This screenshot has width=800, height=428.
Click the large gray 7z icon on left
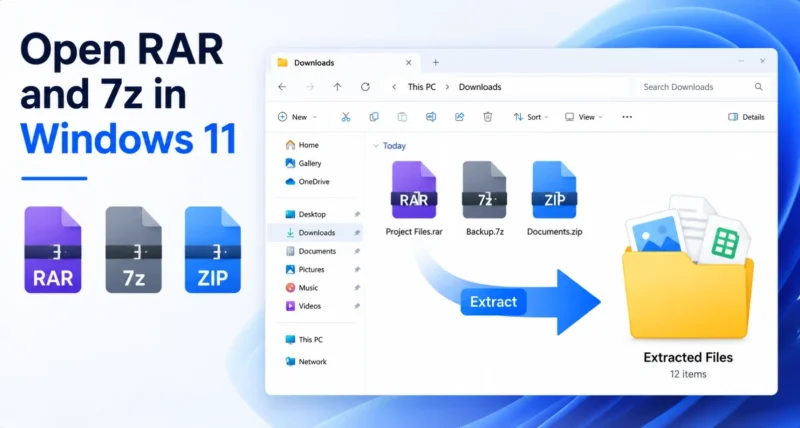[134, 249]
